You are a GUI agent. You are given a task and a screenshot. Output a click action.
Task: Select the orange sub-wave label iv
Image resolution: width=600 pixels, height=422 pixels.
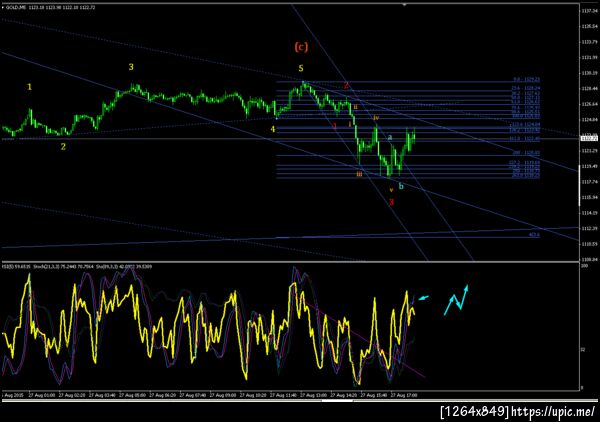376,118
